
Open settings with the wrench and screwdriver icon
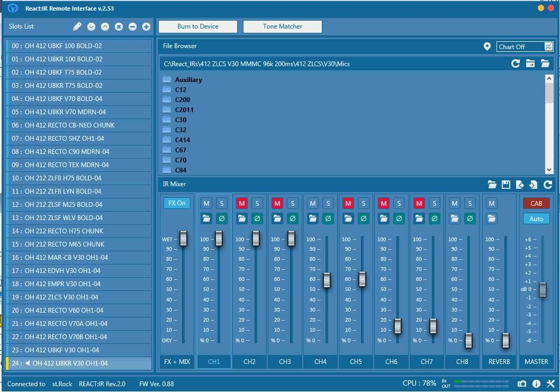click(550, 384)
